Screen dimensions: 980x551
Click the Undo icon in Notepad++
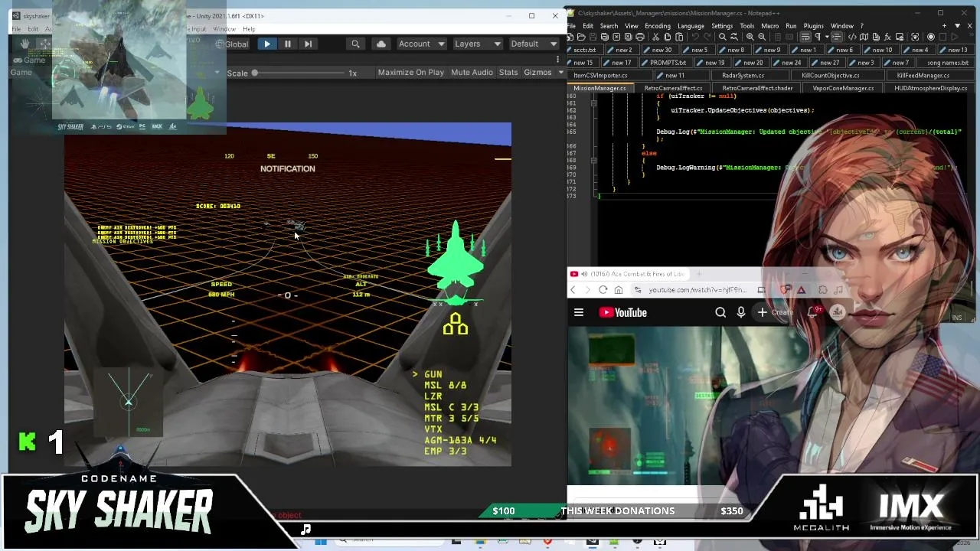tap(694, 37)
